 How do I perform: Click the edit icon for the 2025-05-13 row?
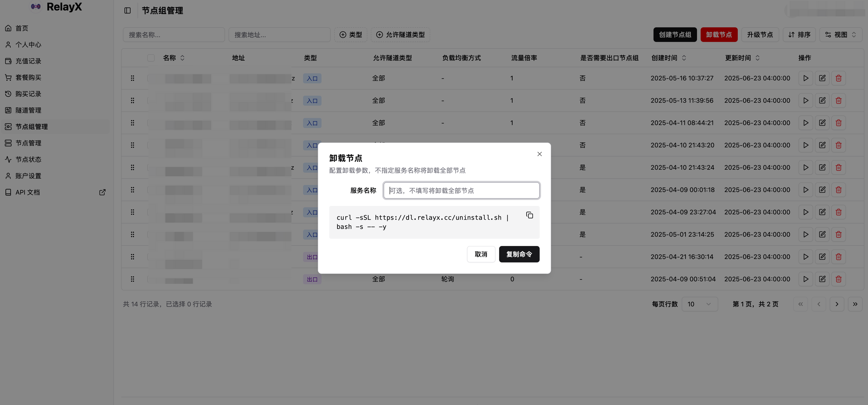822,100
